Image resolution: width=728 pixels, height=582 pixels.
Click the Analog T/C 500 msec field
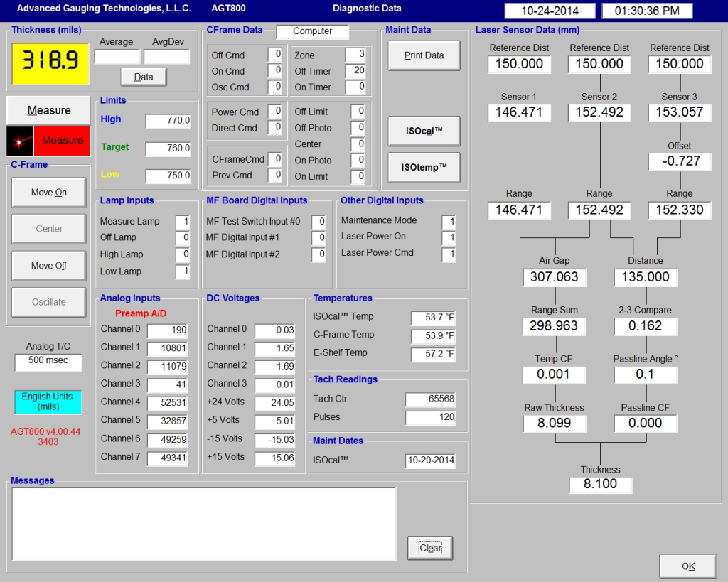coord(47,362)
